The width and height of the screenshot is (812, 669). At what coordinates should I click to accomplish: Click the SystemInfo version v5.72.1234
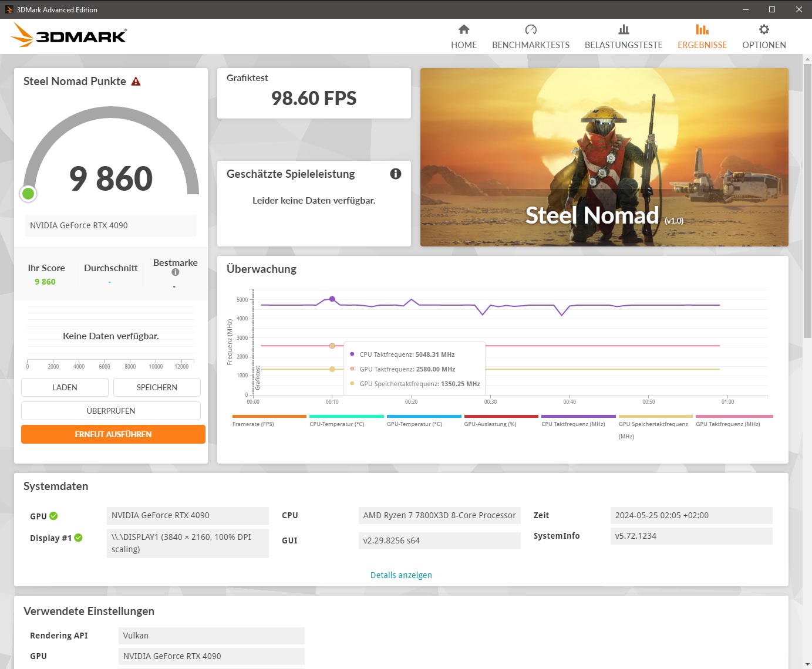pos(691,536)
